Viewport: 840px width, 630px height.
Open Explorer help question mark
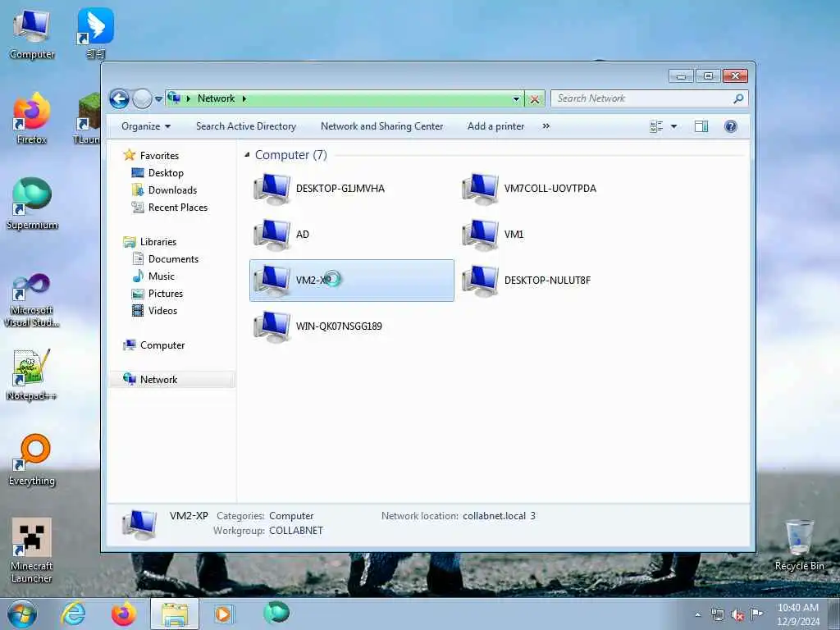pyautogui.click(x=730, y=126)
